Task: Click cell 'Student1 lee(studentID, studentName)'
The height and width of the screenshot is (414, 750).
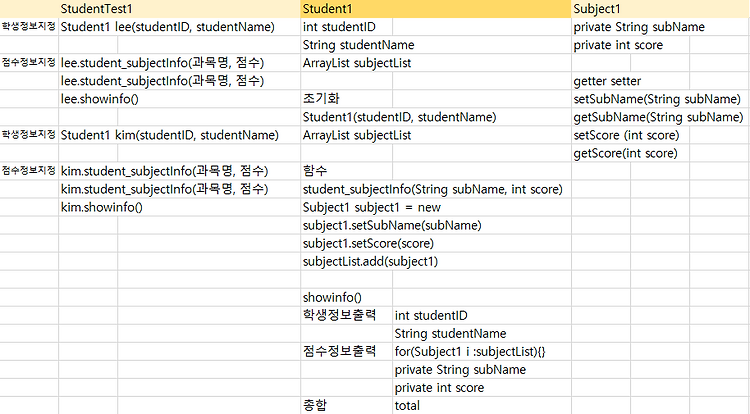Action: (x=168, y=27)
